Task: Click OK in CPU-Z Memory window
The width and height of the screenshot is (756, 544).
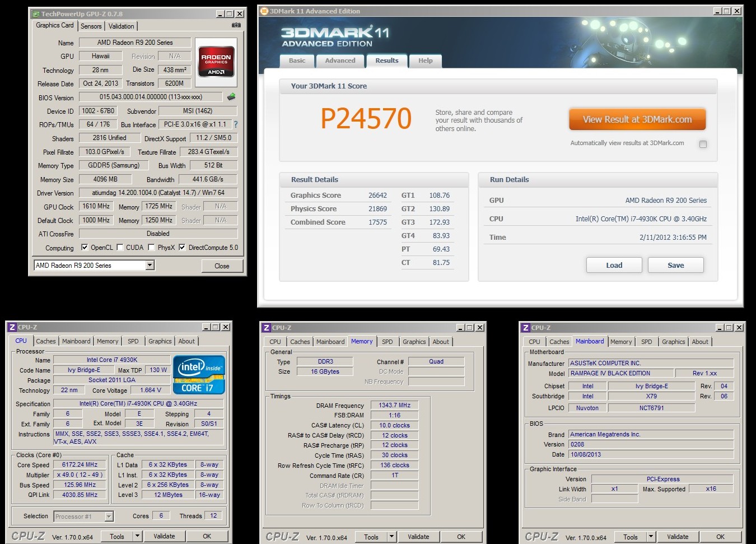Action: pyautogui.click(x=461, y=537)
